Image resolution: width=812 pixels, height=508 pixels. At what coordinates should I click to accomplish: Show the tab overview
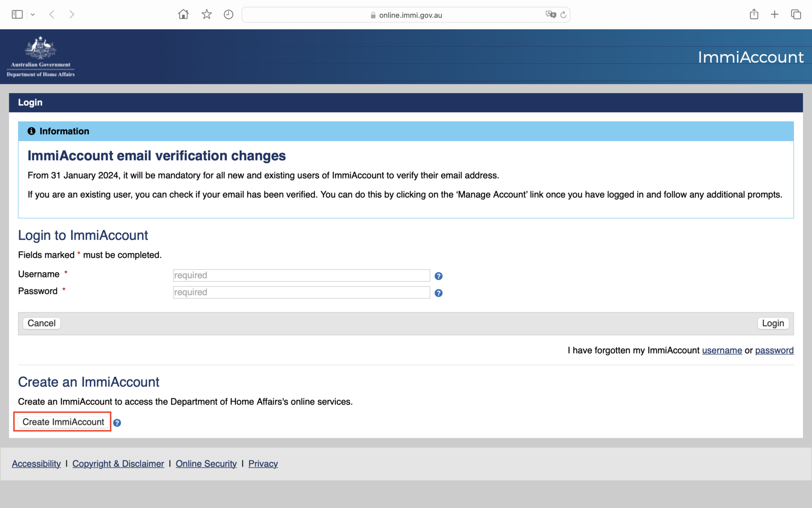[796, 14]
